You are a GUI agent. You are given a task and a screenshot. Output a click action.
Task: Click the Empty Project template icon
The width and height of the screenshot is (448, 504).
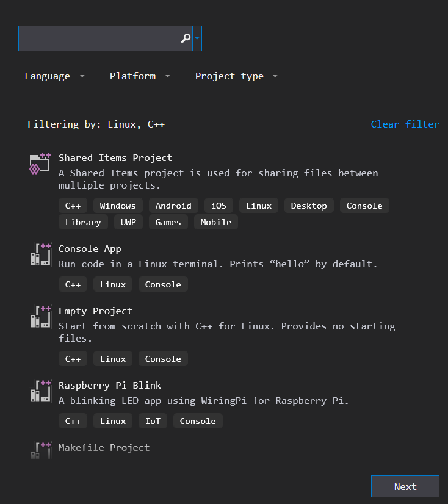click(x=40, y=317)
